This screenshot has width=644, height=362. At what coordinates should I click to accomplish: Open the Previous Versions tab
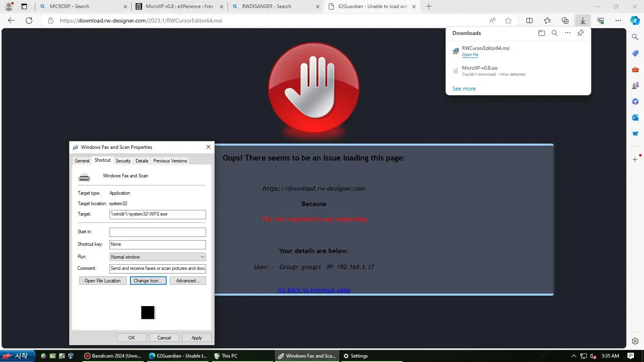170,161
